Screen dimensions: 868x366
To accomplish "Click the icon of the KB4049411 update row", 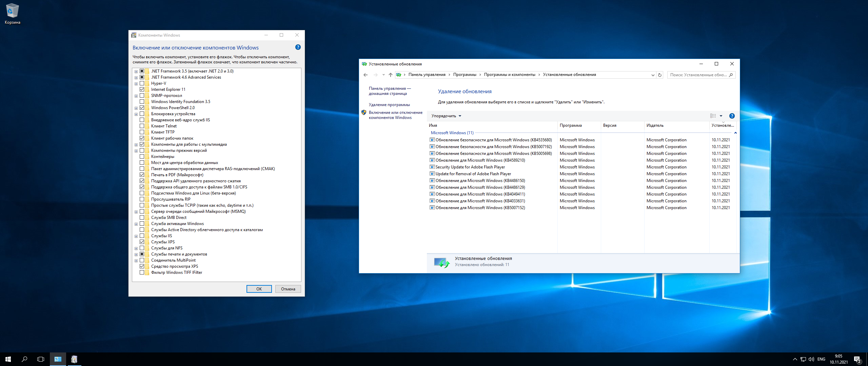I will coord(432,194).
